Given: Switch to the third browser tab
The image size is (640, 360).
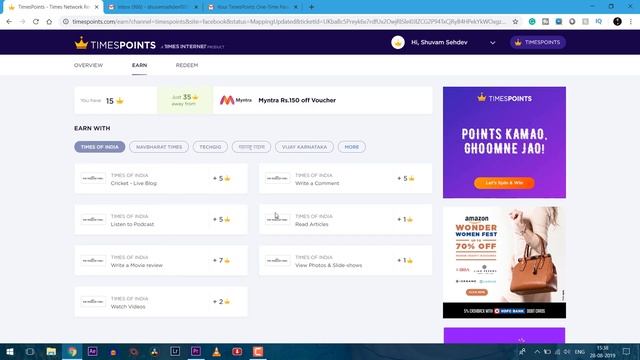Looking at the screenshot, I should coord(253,7).
